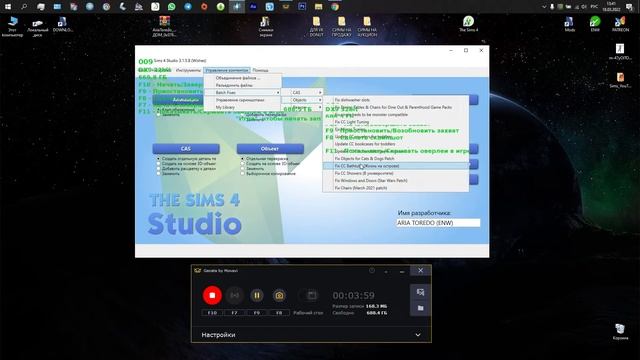Expand the Batch Fixes submenu

pos(242,93)
